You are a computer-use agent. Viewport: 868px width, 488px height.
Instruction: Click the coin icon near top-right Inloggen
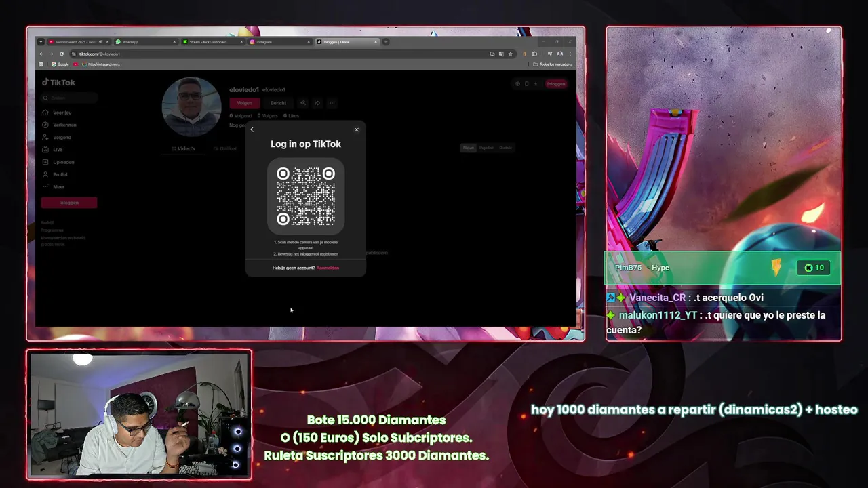(x=517, y=84)
